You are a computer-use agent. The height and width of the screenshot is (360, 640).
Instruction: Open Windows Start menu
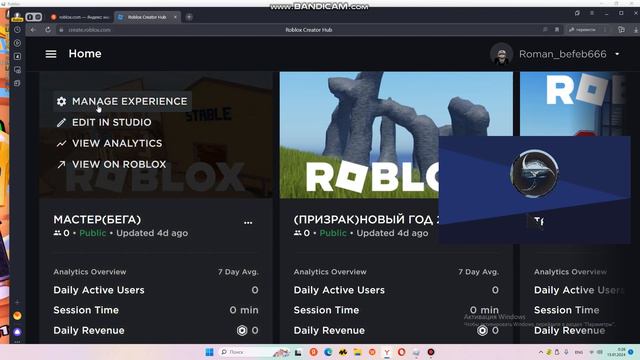(209, 352)
